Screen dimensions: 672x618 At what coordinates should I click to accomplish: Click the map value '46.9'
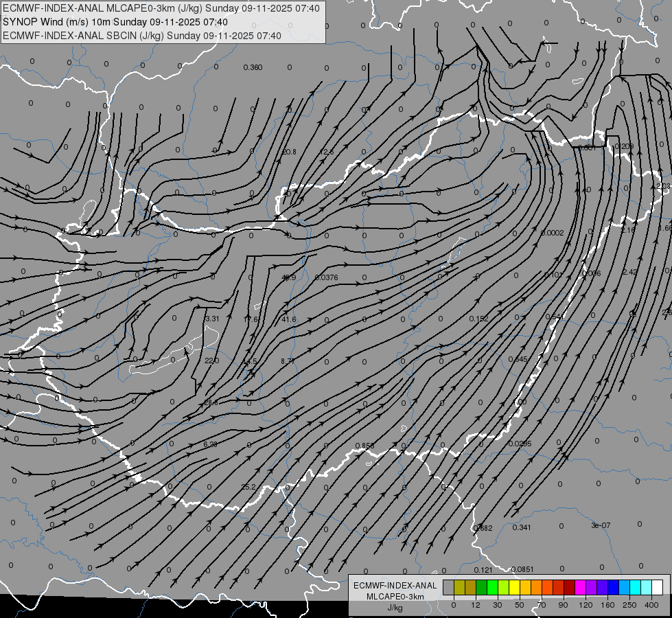pos(289,277)
